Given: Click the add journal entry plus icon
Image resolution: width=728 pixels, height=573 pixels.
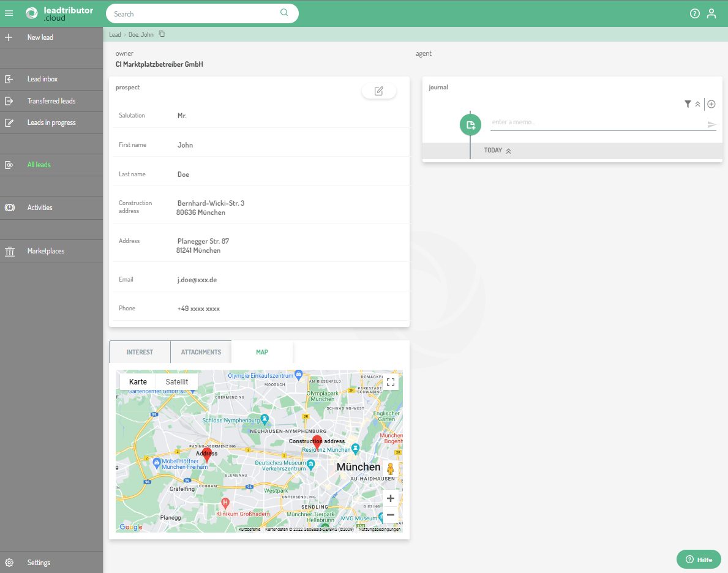Looking at the screenshot, I should click(x=711, y=104).
